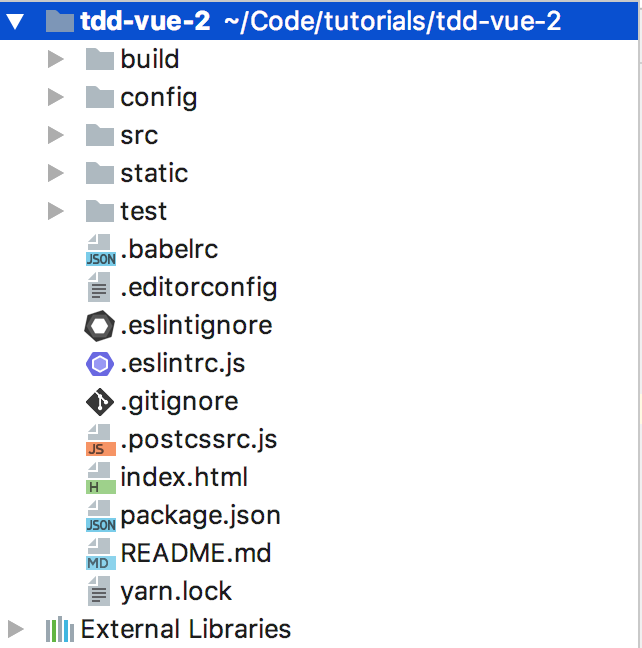Expand the test folder arrow
Screen dimensions: 642x648
click(x=56, y=212)
